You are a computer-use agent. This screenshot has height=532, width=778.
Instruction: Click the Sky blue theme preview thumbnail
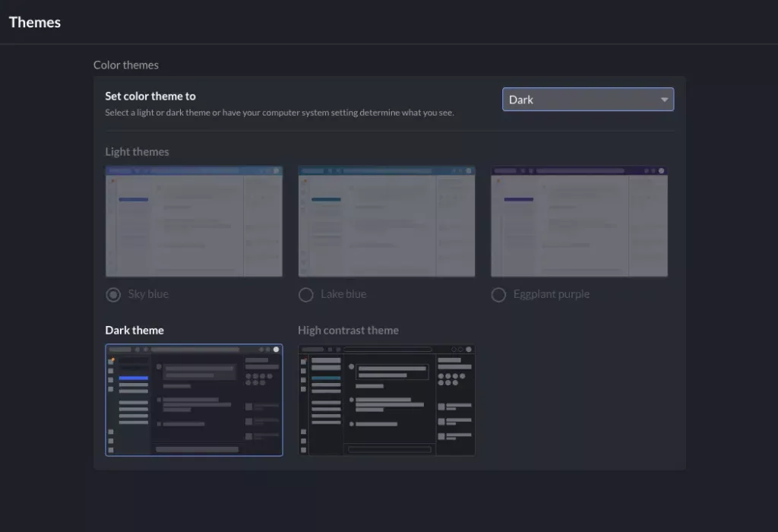194,221
